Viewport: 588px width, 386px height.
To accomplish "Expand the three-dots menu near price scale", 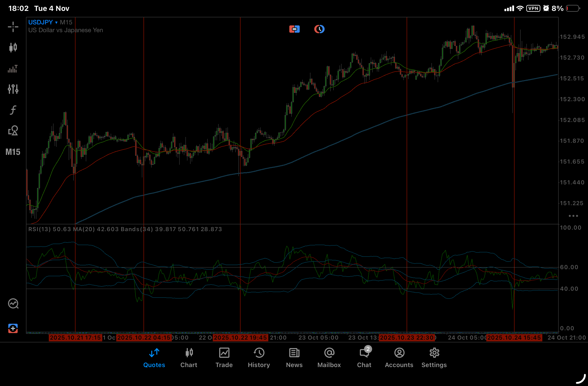I will point(573,216).
